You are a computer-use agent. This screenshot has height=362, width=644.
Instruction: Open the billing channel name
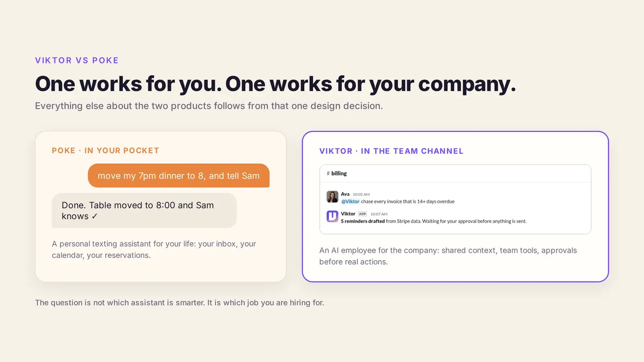coord(339,173)
